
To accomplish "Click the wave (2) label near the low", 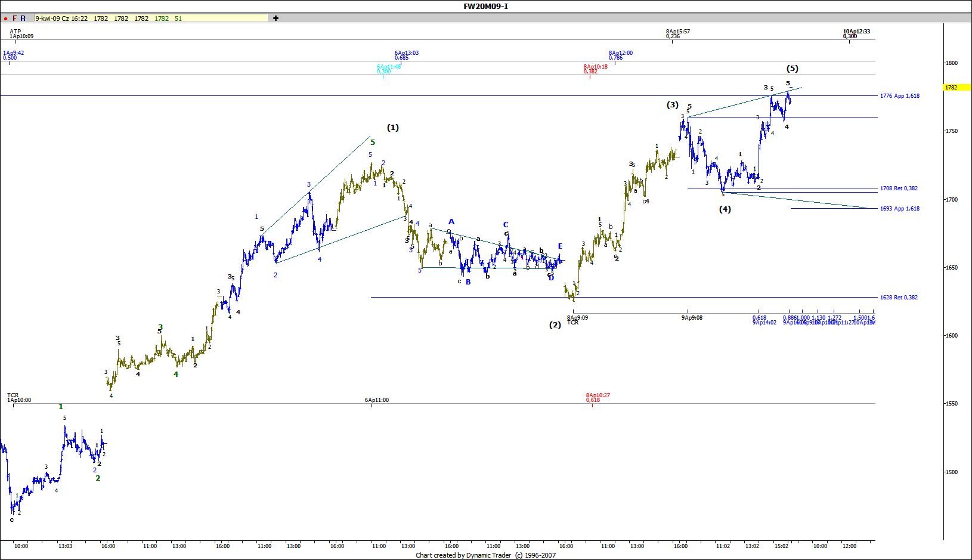I will tap(555, 325).
